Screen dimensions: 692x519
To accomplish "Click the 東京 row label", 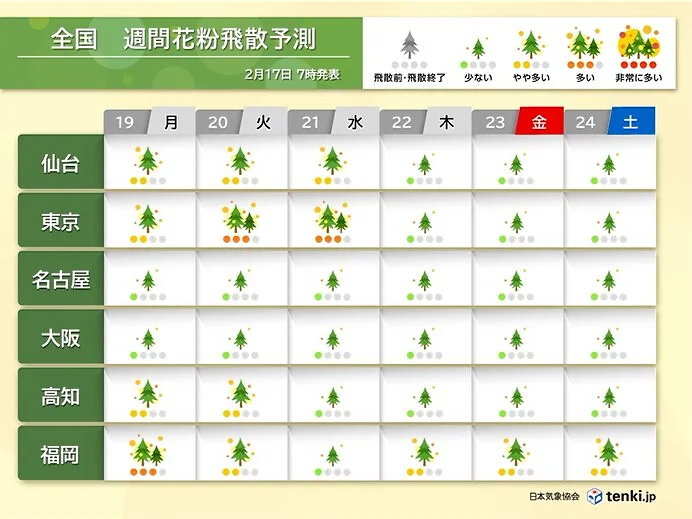I will 61,220.
